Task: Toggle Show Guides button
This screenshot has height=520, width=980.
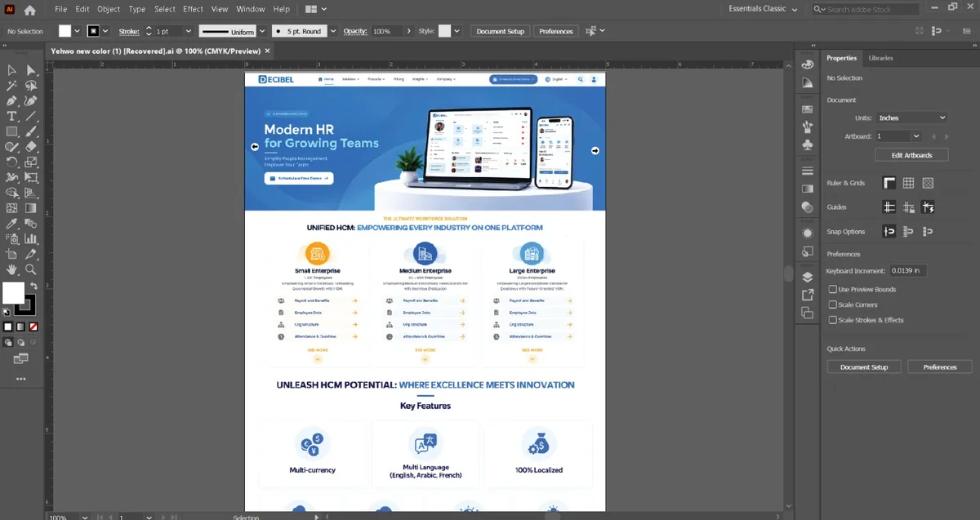Action: click(889, 207)
